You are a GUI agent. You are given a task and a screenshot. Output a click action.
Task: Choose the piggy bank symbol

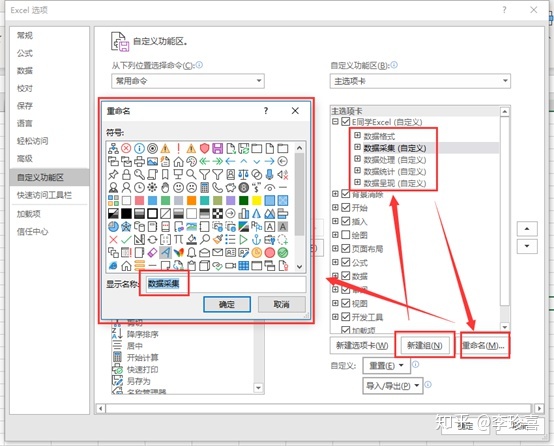[x=231, y=188]
